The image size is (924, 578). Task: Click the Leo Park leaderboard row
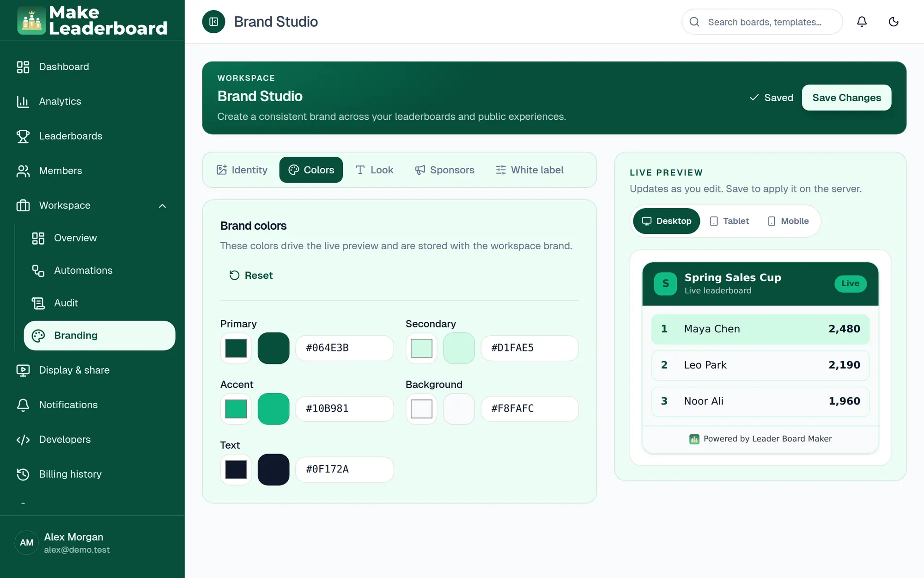[760, 365]
